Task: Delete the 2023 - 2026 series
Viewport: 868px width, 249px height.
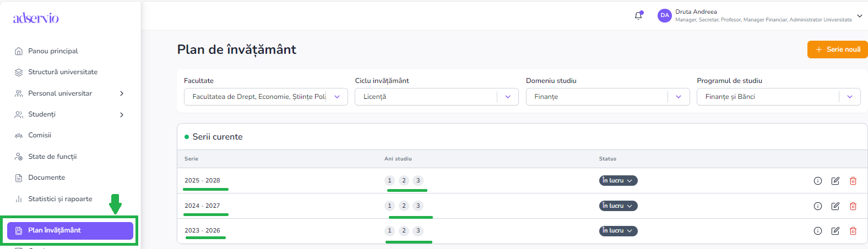Action: point(853,231)
